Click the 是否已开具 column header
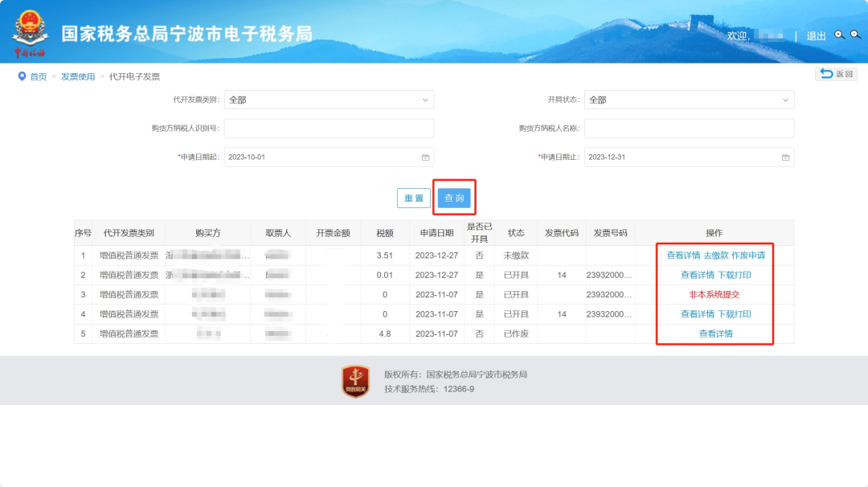Viewport: 868px width, 487px height. pyautogui.click(x=479, y=233)
